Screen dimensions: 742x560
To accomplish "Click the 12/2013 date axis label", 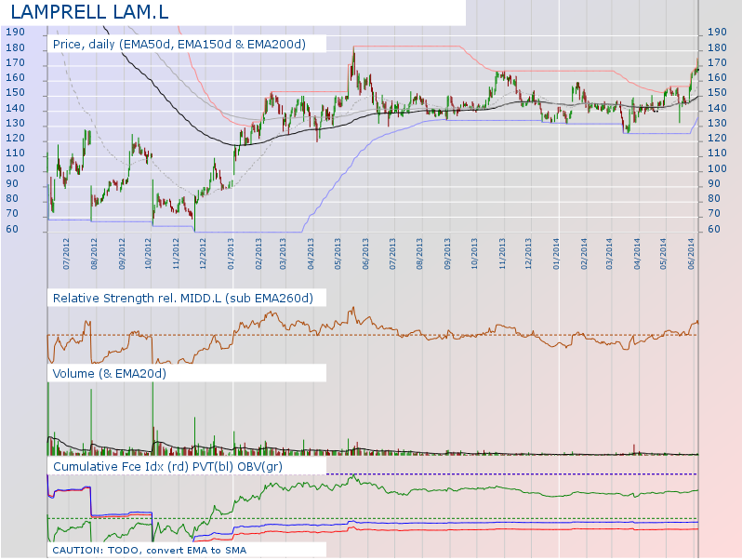I will coord(528,254).
